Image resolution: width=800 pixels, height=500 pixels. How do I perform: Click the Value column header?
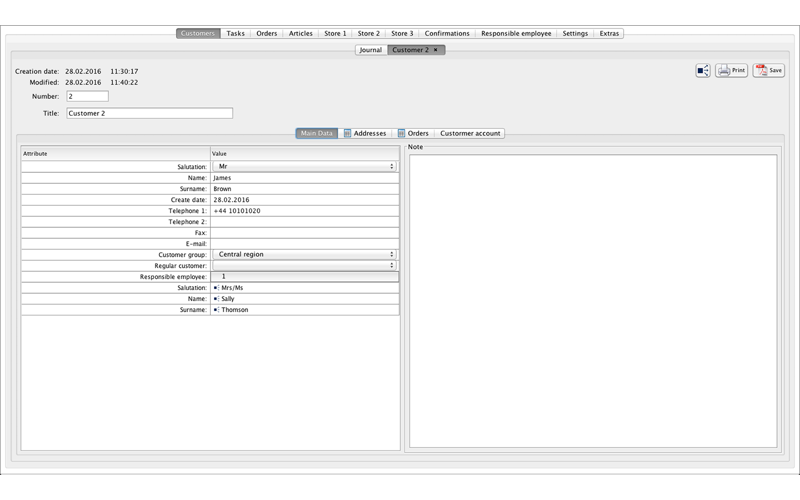(305, 154)
